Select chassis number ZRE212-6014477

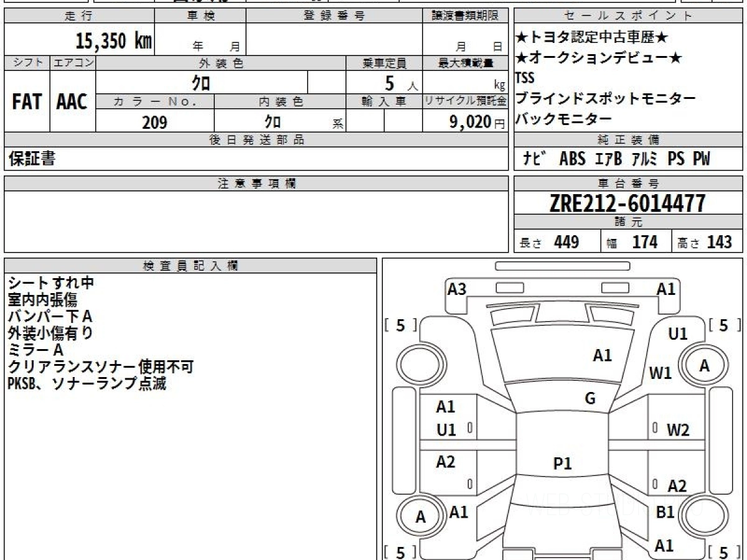coord(627,203)
